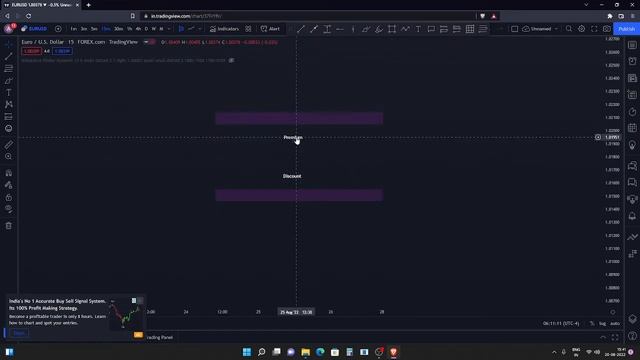Open File Explorer from the taskbar
The width and height of the screenshot is (640, 360).
[x=305, y=352]
